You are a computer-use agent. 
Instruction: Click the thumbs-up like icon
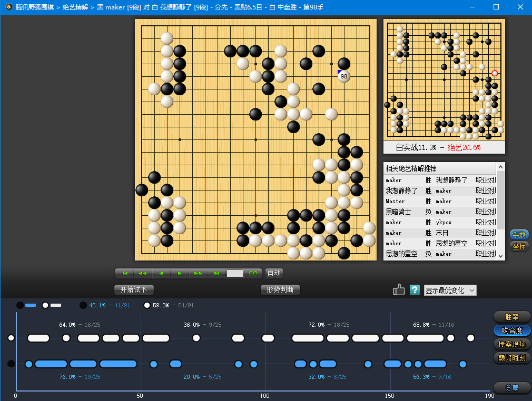pos(399,290)
